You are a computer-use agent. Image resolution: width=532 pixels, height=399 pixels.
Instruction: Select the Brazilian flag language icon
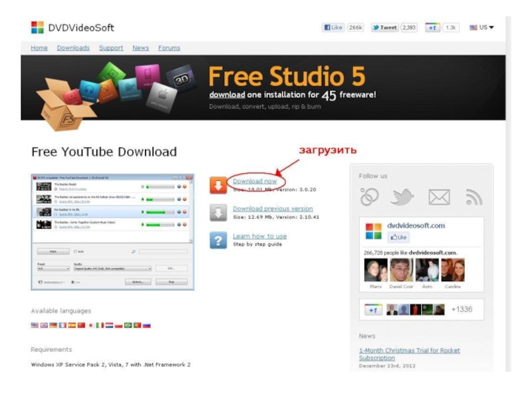128,325
